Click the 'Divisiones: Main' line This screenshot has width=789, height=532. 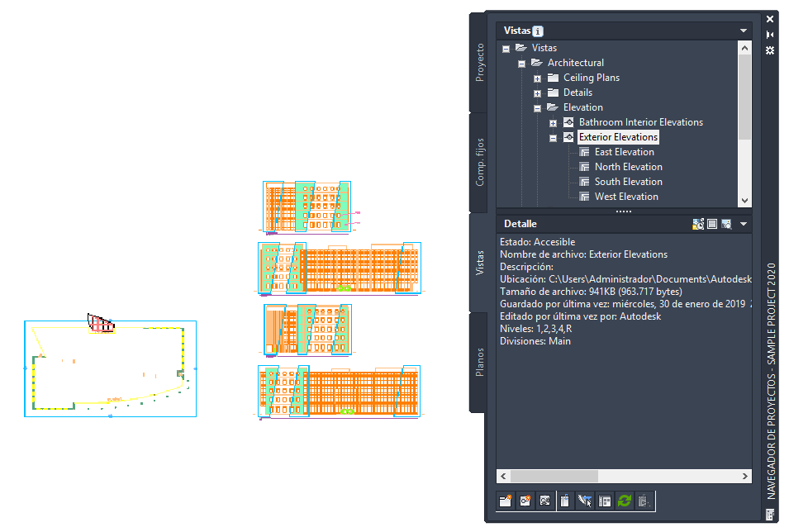coord(535,341)
